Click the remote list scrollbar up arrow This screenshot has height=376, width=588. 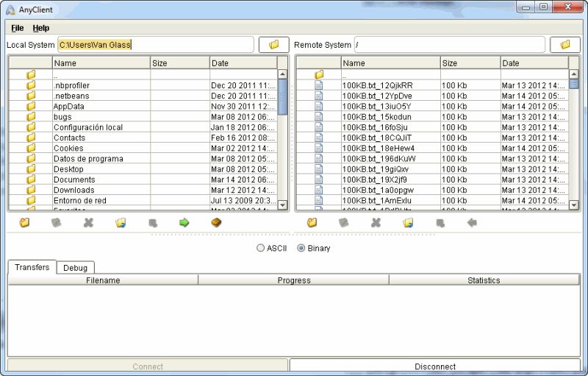[x=574, y=74]
